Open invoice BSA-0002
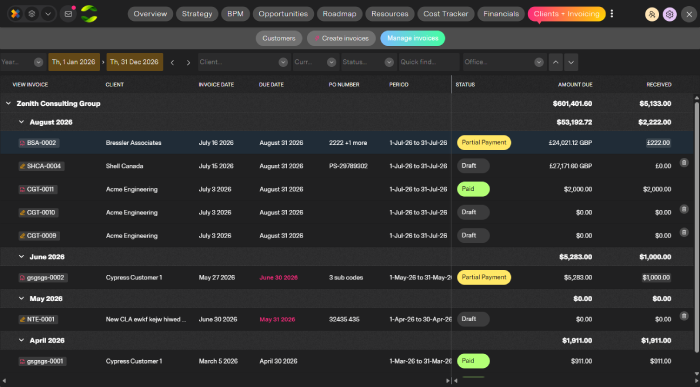This screenshot has height=387, width=700. coord(39,143)
